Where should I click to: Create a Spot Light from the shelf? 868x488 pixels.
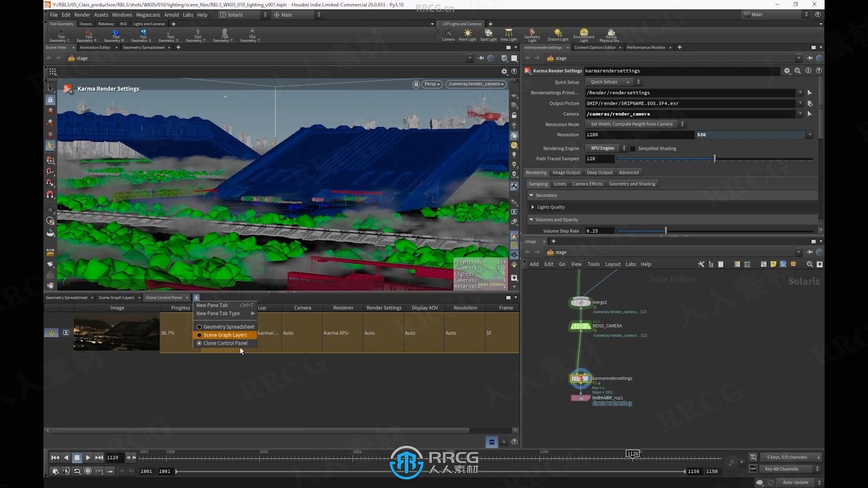point(488,35)
